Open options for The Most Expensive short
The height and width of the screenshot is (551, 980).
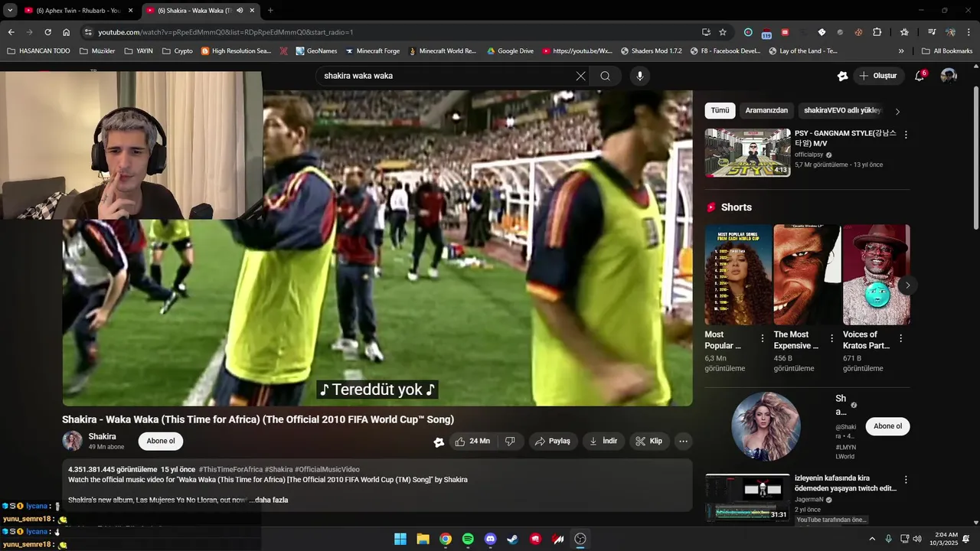coord(831,338)
